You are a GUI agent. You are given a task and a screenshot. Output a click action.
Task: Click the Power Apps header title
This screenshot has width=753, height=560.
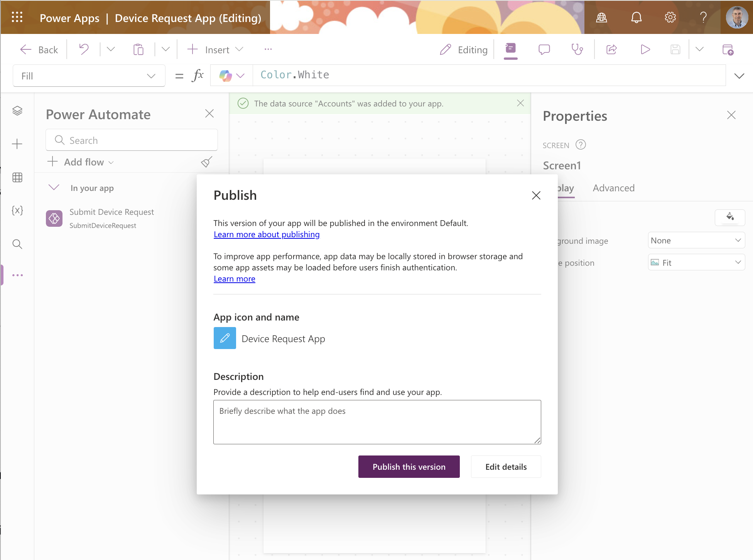coord(69,18)
